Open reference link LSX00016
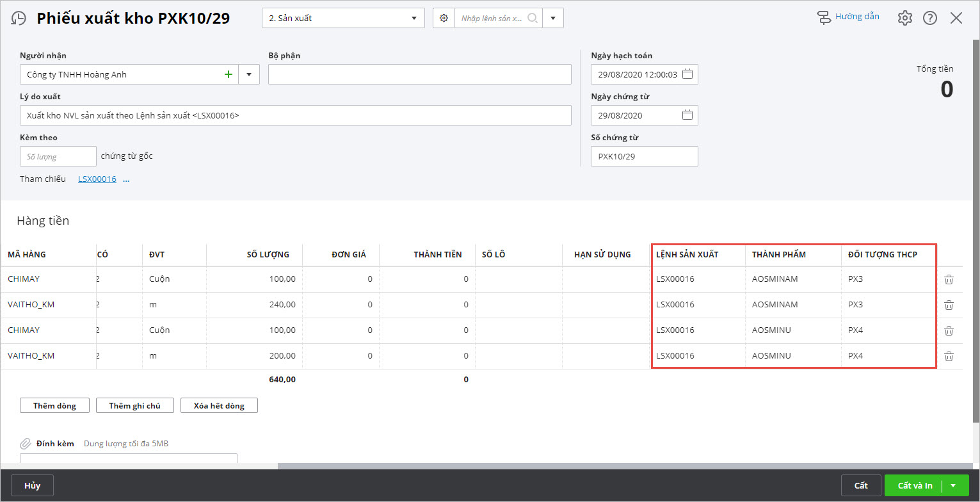Screen dimensions: 980x502 pyautogui.click(x=97, y=179)
